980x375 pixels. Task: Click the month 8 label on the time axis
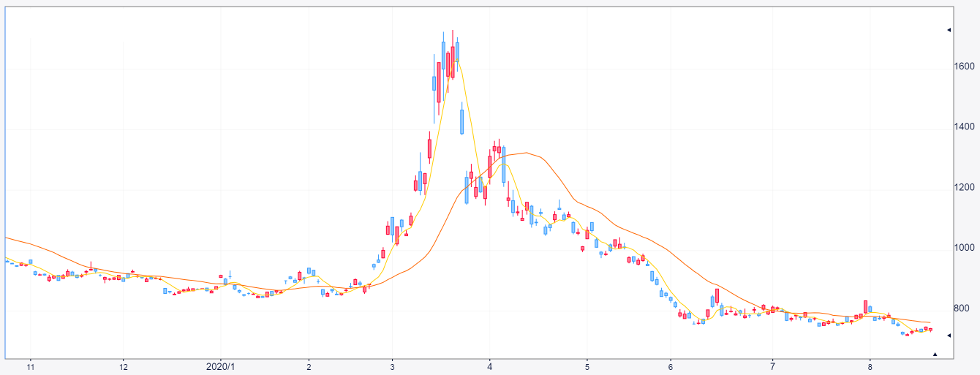click(870, 366)
